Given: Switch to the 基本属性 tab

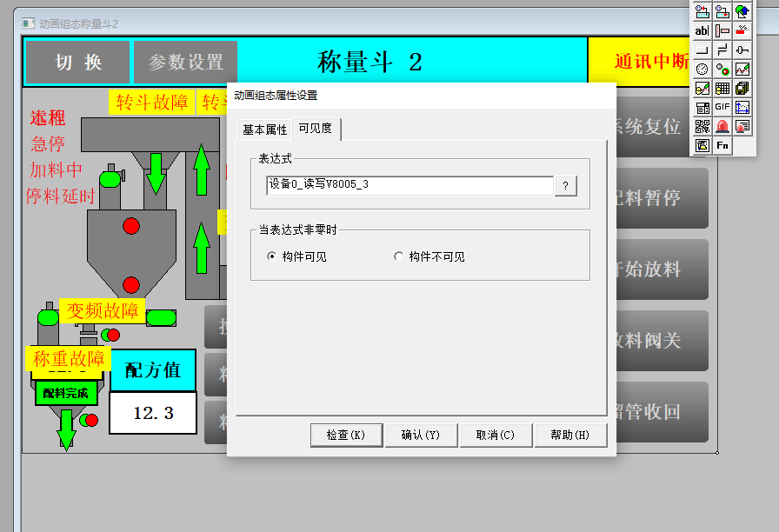Looking at the screenshot, I should coord(264,130).
